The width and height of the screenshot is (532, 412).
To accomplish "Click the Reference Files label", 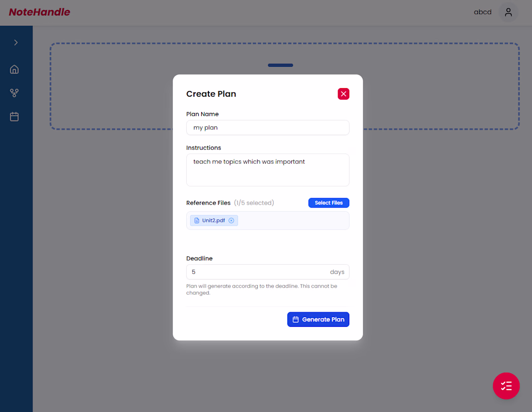I will [x=208, y=203].
